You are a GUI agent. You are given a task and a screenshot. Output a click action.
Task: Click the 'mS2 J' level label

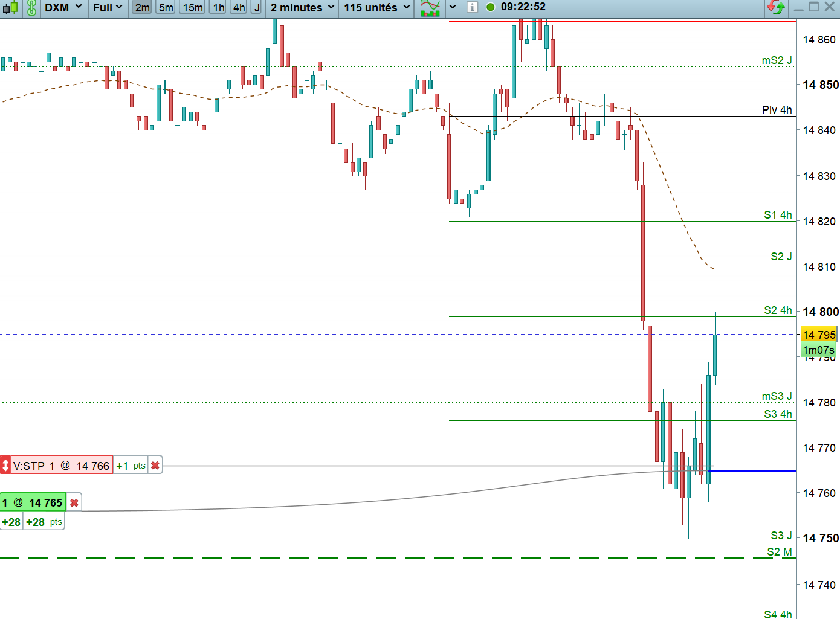(x=777, y=60)
